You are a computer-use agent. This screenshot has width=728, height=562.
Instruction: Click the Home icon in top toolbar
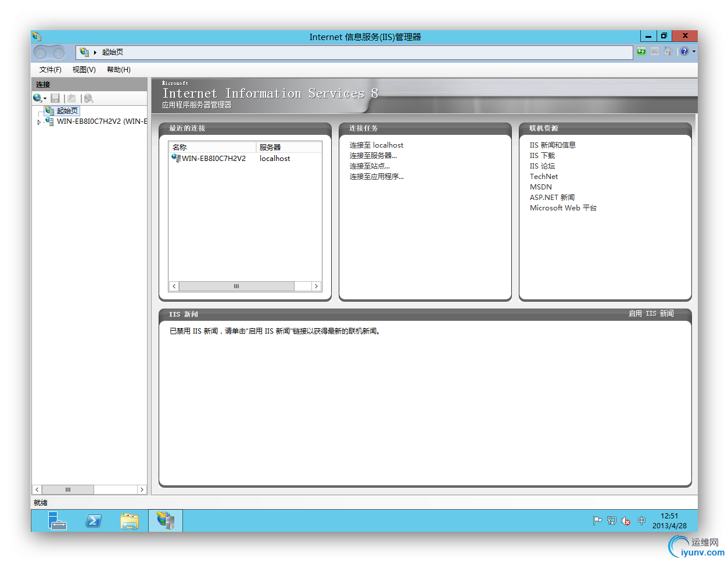(x=668, y=52)
